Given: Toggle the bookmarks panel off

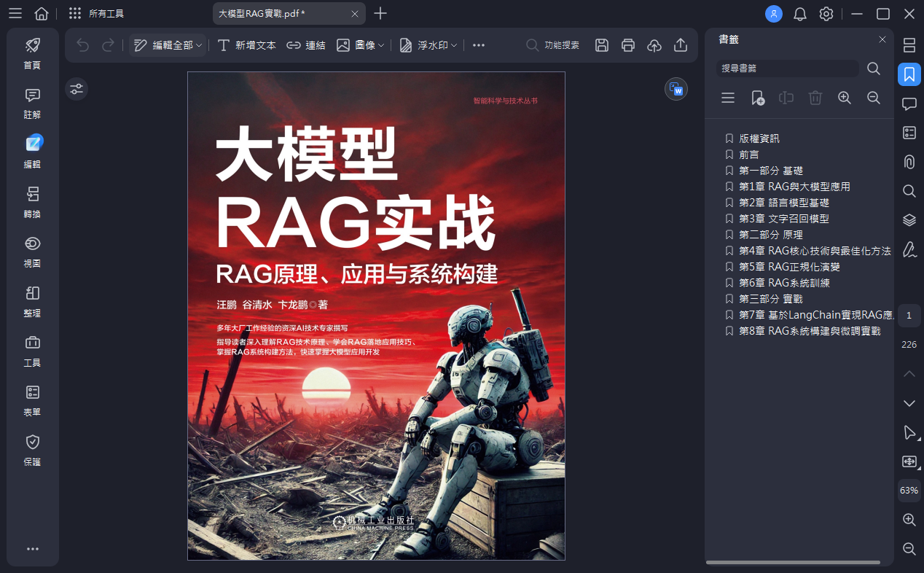Looking at the screenshot, I should coord(909,74).
